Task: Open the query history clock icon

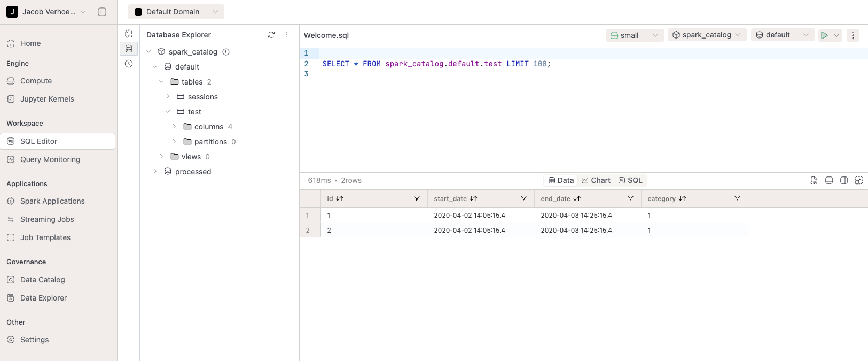Action: click(x=129, y=64)
